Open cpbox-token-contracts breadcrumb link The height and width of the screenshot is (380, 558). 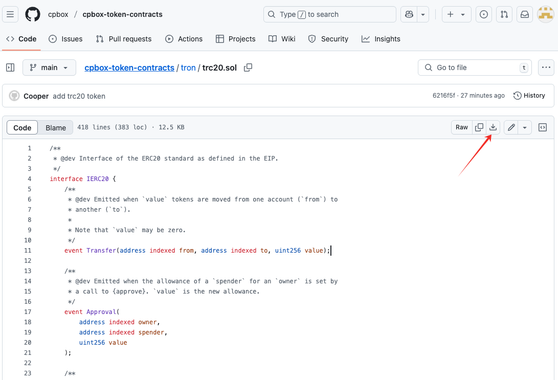(x=129, y=68)
